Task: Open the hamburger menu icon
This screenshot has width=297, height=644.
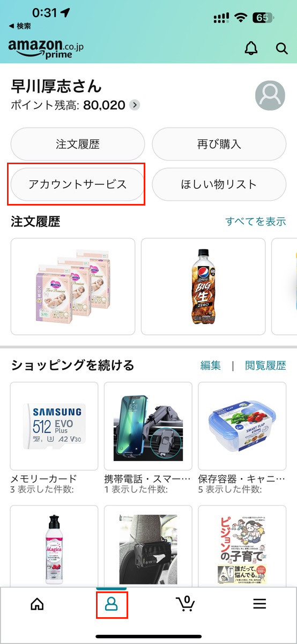Action: [259, 604]
